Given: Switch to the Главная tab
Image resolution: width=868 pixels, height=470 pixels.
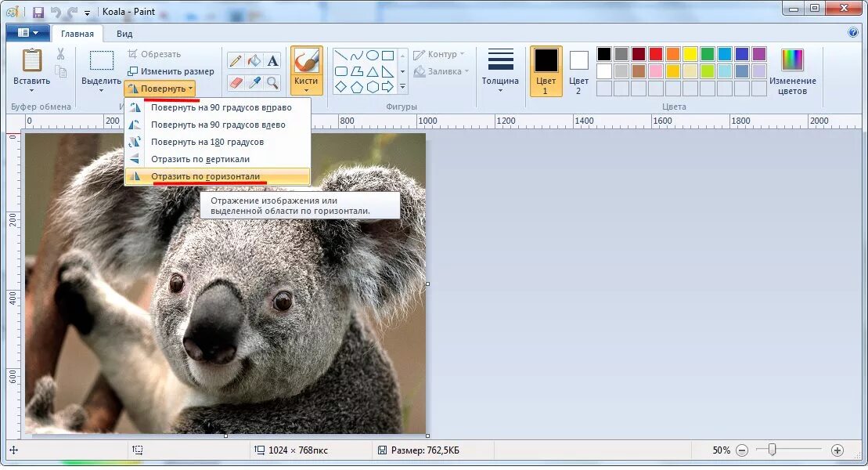Looking at the screenshot, I should [77, 34].
